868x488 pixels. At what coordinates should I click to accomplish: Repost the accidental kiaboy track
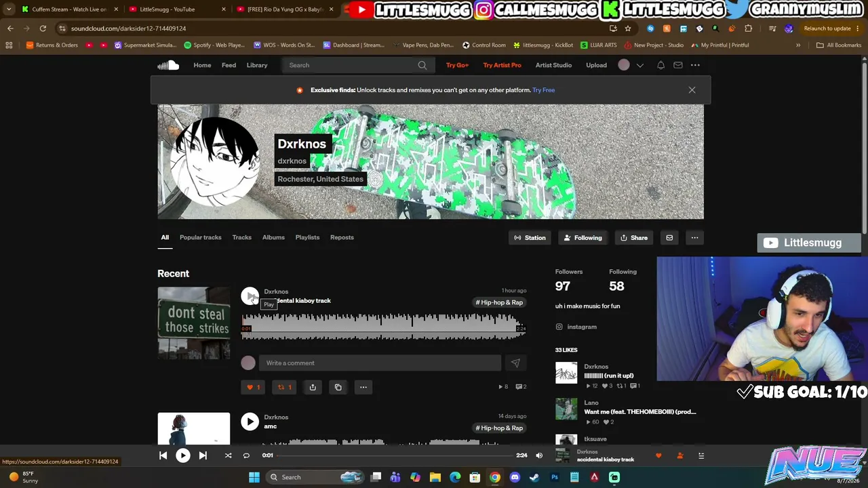click(285, 387)
